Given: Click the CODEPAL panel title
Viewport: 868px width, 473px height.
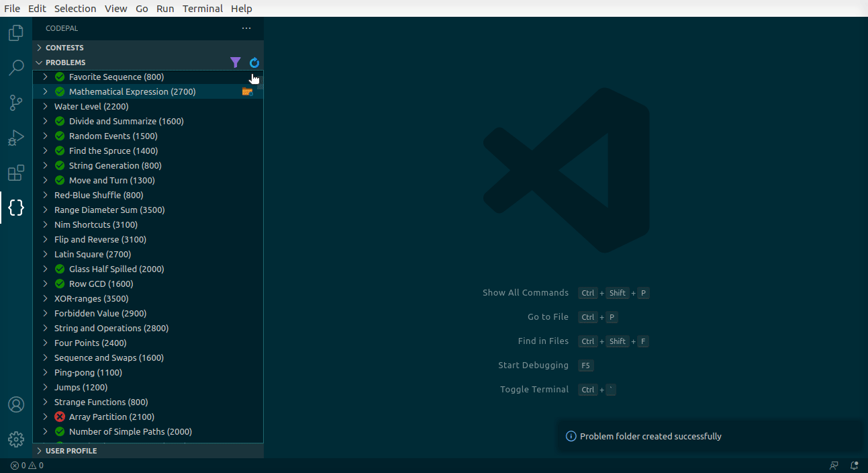Looking at the screenshot, I should (62, 28).
